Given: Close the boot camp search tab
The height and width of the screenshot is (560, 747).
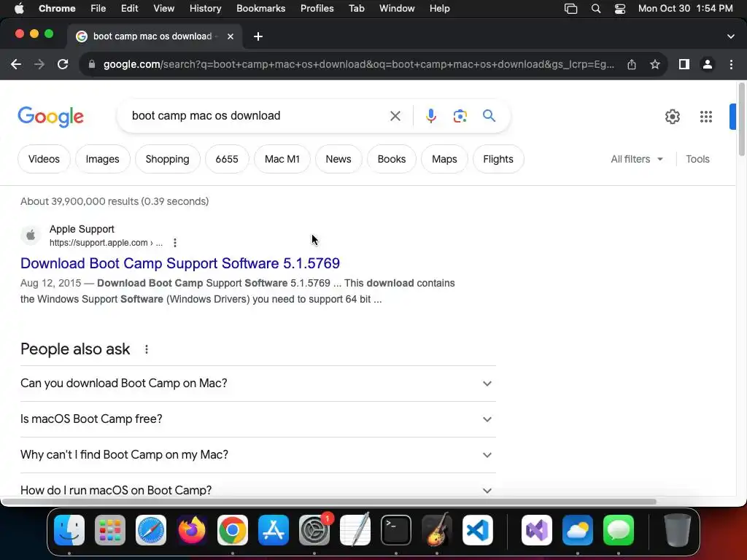Looking at the screenshot, I should (x=231, y=36).
